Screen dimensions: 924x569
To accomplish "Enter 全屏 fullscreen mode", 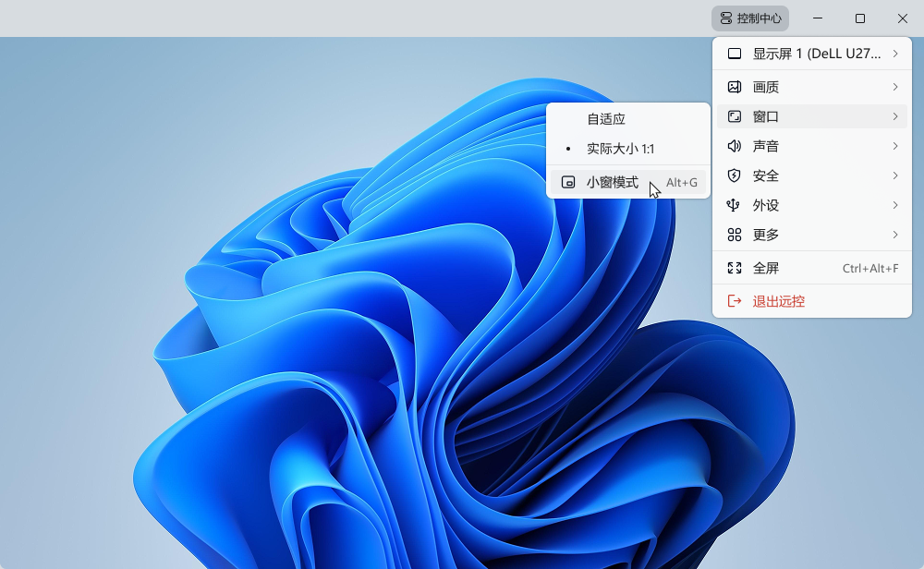I will tap(812, 268).
